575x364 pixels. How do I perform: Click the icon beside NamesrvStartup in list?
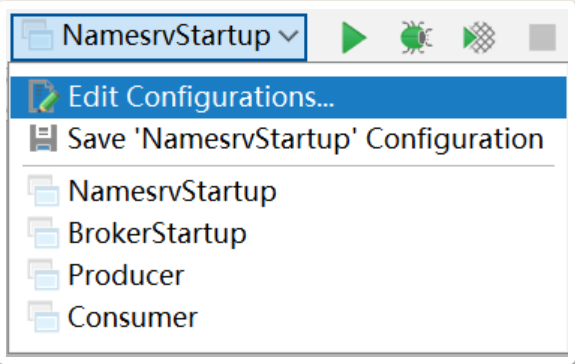(x=44, y=191)
